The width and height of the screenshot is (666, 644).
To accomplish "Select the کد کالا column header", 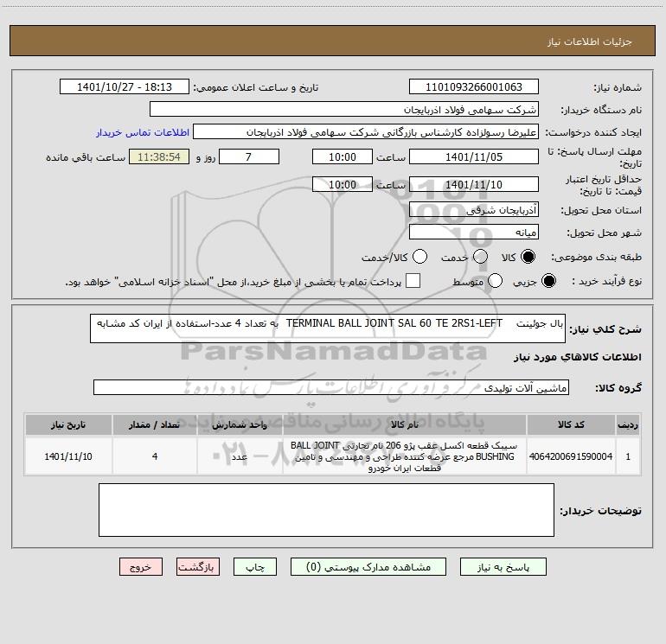I will pos(571,424).
